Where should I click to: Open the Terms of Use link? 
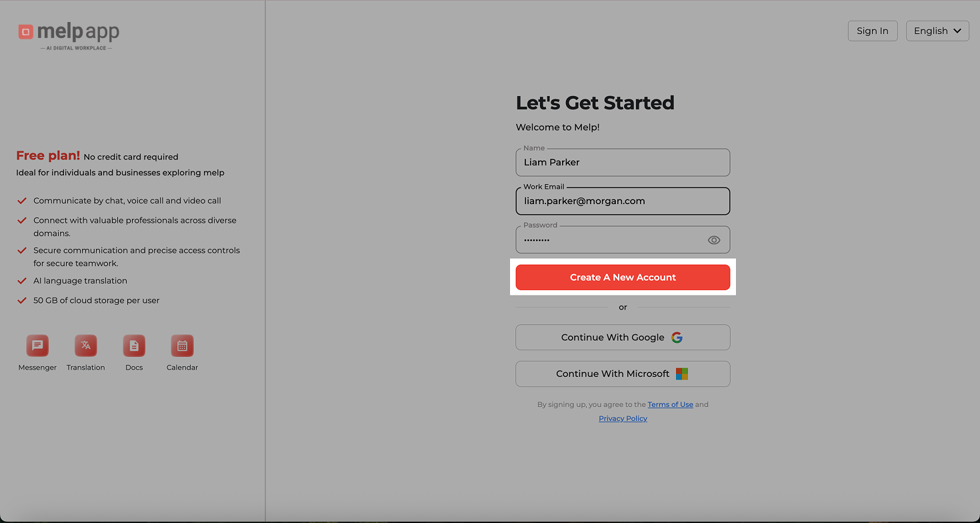pos(670,404)
